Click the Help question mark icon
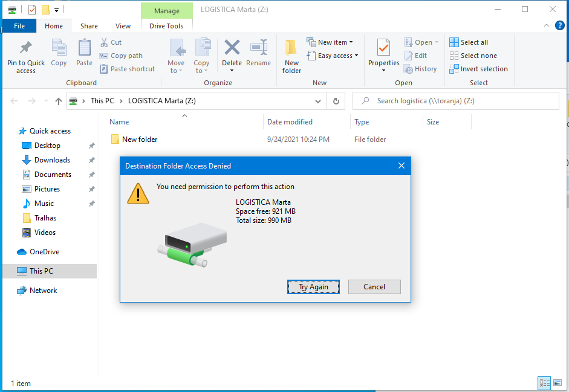The width and height of the screenshot is (569, 392). pos(559,26)
